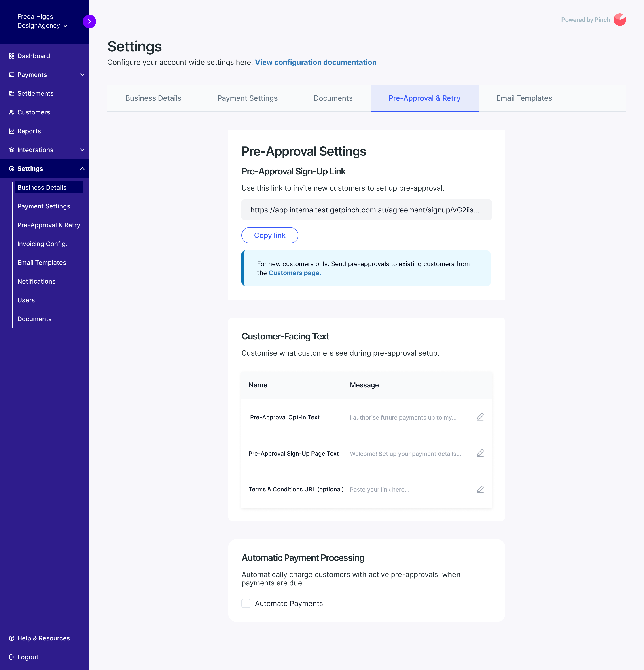This screenshot has width=644, height=670.
Task: Edit the Terms & Conditions URL using pencil icon
Action: [x=480, y=489]
